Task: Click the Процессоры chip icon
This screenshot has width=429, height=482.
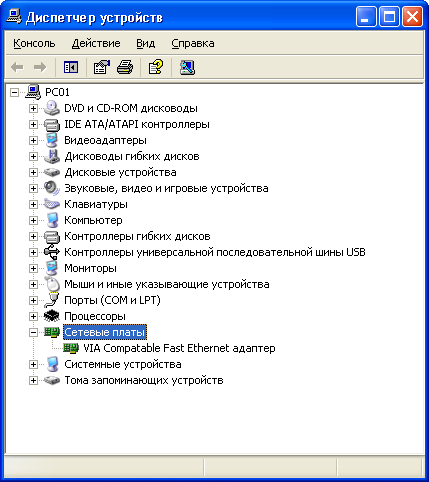Action: click(x=52, y=316)
